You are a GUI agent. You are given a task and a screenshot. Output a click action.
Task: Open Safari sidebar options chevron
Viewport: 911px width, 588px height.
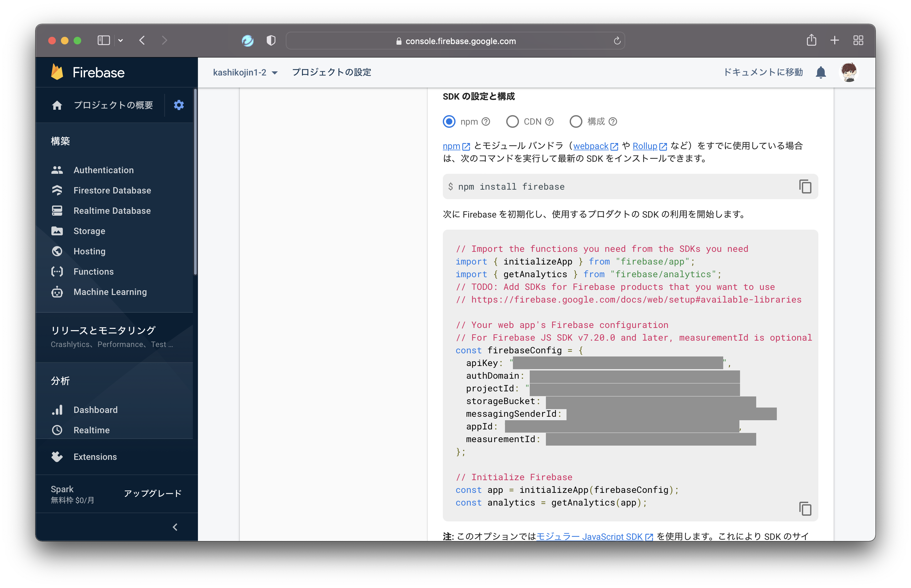coord(121,41)
